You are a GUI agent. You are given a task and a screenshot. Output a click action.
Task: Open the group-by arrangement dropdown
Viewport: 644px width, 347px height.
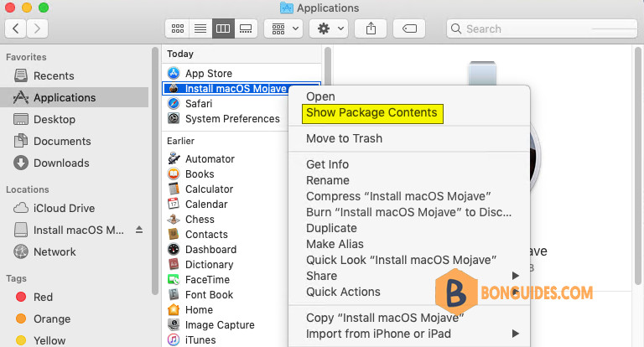283,28
